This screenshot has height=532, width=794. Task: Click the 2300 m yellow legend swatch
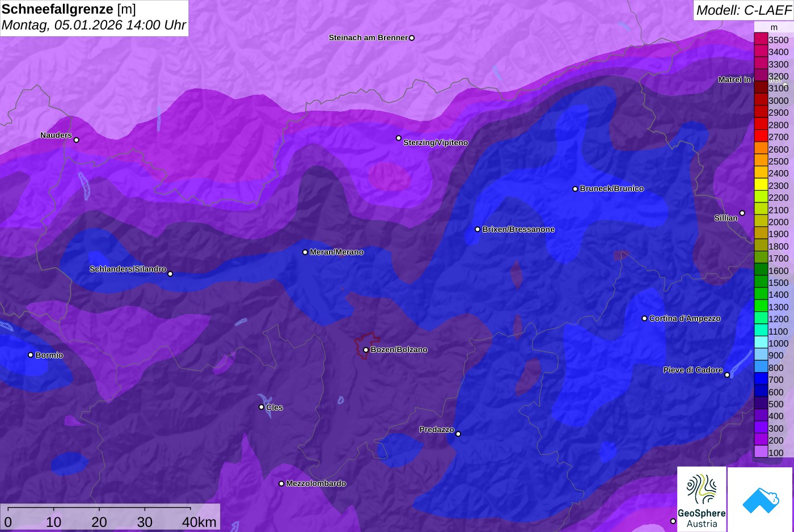(x=761, y=185)
